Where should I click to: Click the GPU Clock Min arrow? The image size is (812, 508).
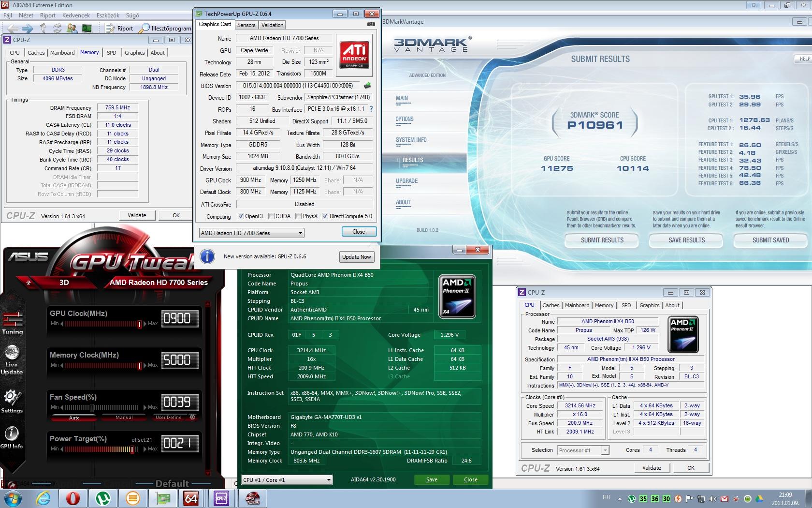pyautogui.click(x=62, y=324)
